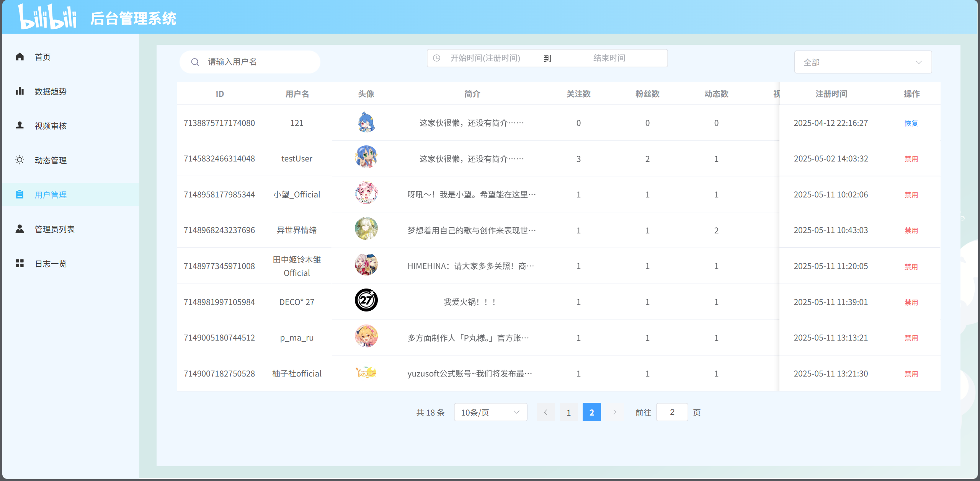This screenshot has height=481, width=980.
Task: Open the 全部 status filter dropdown
Action: (862, 62)
